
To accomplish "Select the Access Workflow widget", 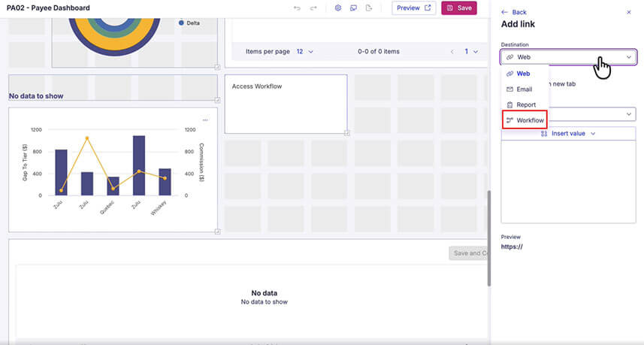I will [286, 104].
